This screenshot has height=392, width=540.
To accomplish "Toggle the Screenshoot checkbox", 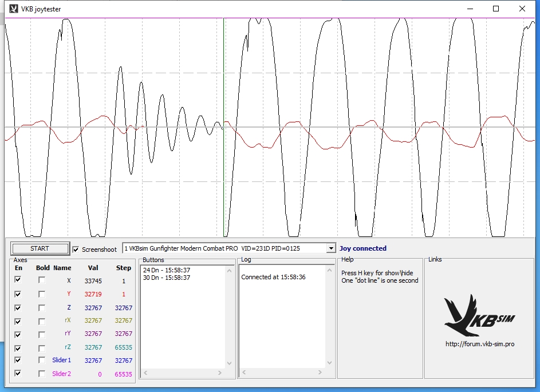I will pyautogui.click(x=76, y=250).
